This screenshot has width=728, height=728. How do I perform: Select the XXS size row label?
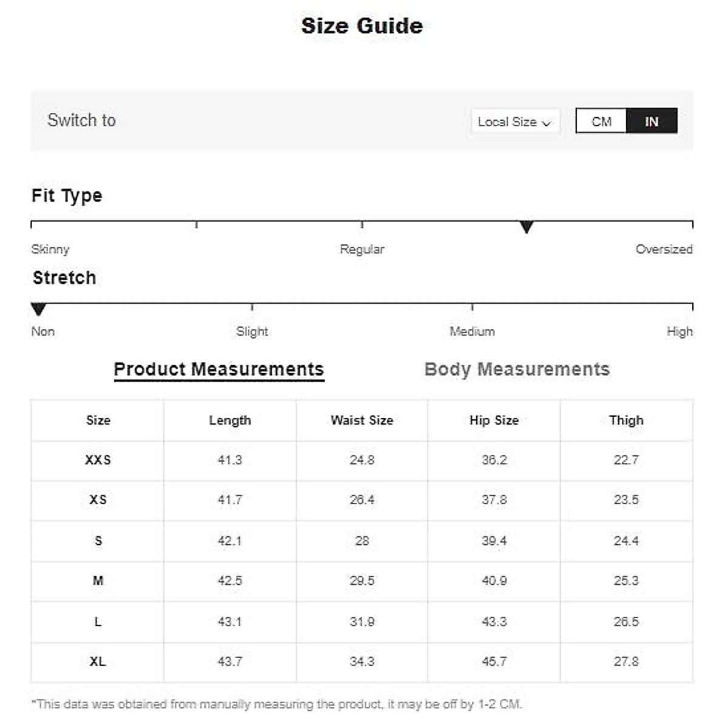(x=98, y=460)
